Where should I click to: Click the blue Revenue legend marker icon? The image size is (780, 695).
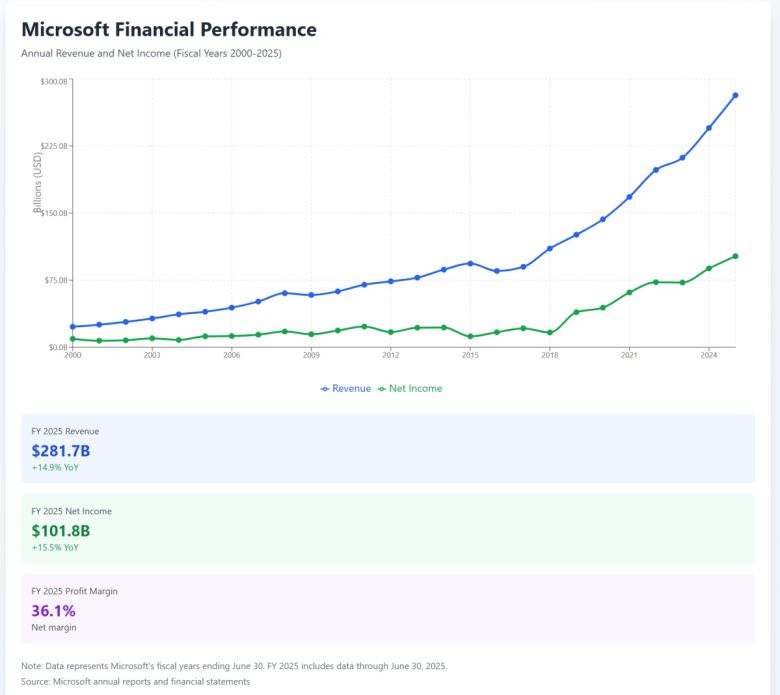325,388
